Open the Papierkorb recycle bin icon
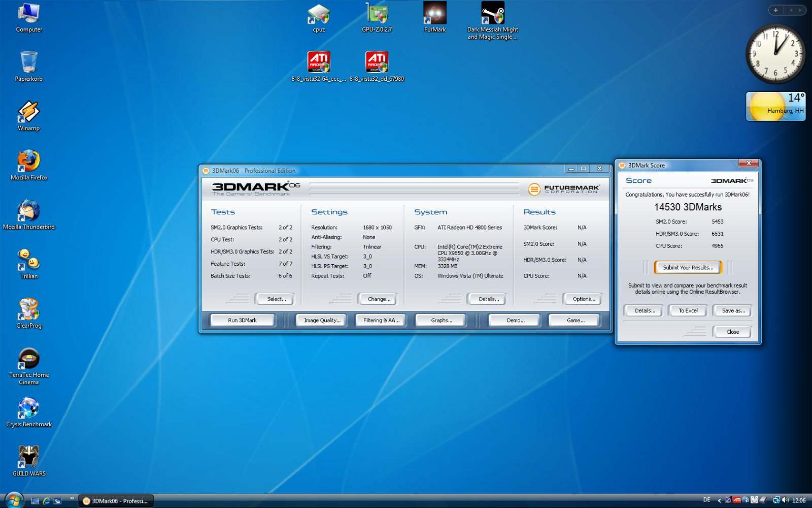The image size is (812, 508). 29,66
